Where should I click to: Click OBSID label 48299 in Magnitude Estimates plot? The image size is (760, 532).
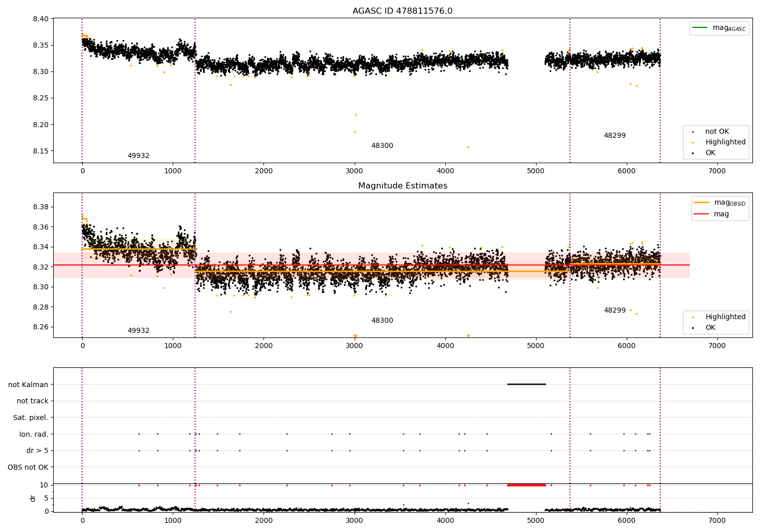tap(615, 310)
